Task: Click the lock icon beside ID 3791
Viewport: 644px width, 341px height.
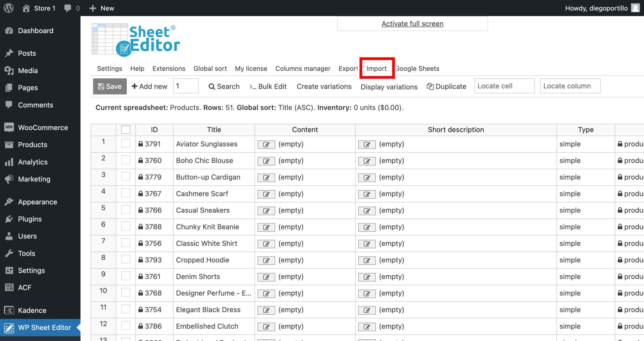Action: coord(140,144)
